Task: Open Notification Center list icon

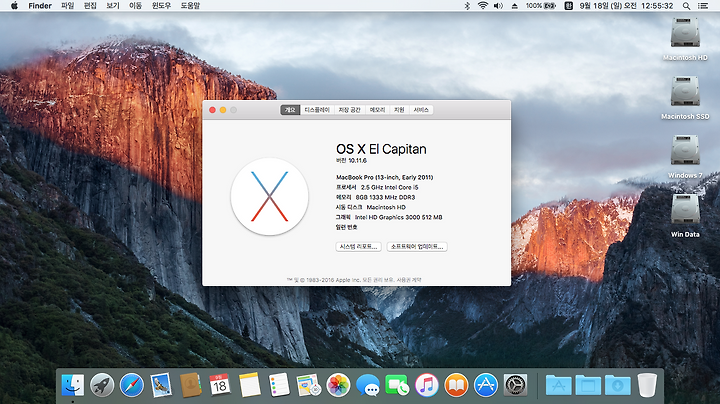Action: (x=703, y=6)
